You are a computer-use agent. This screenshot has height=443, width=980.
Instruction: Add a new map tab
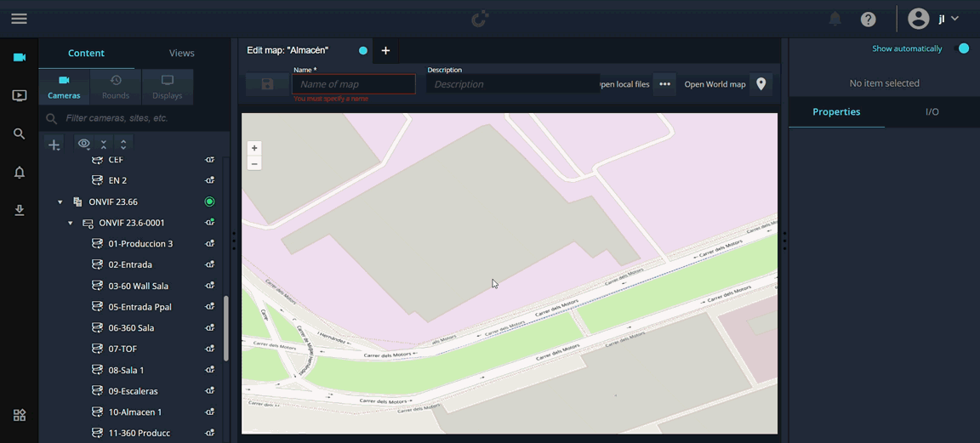(x=385, y=51)
